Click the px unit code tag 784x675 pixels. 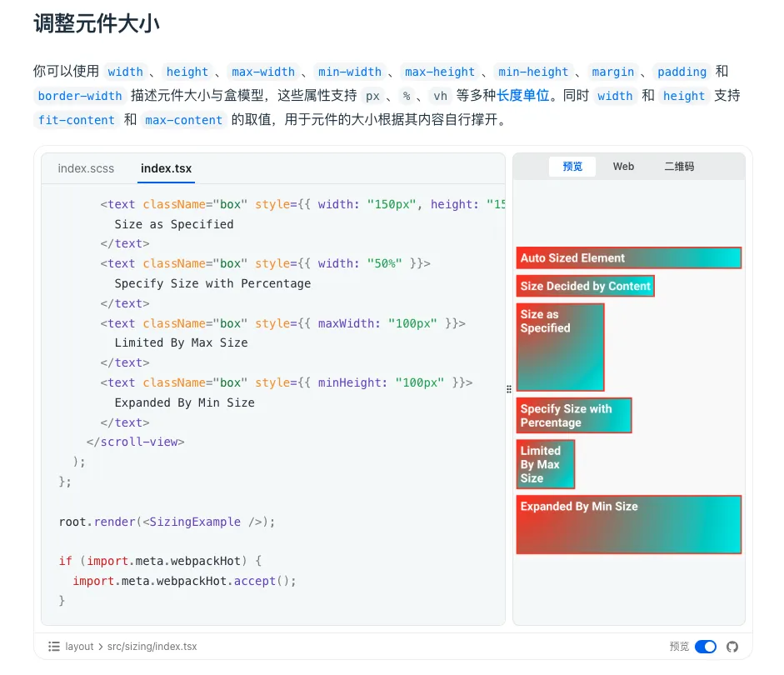point(372,96)
